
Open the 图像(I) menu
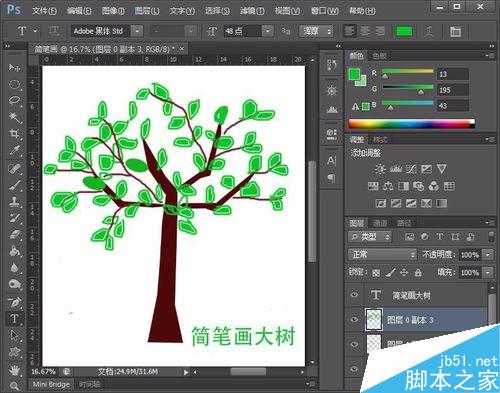tap(113, 11)
